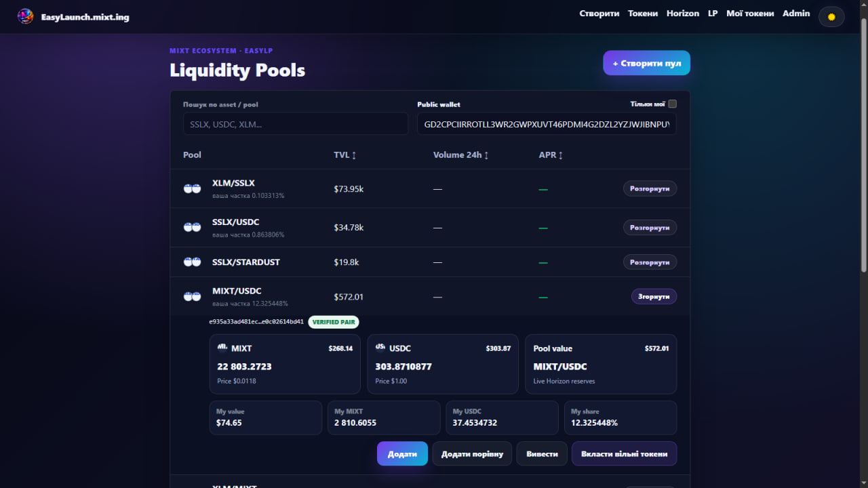The width and height of the screenshot is (868, 488).
Task: Sort by the APR column header
Action: coord(551,155)
